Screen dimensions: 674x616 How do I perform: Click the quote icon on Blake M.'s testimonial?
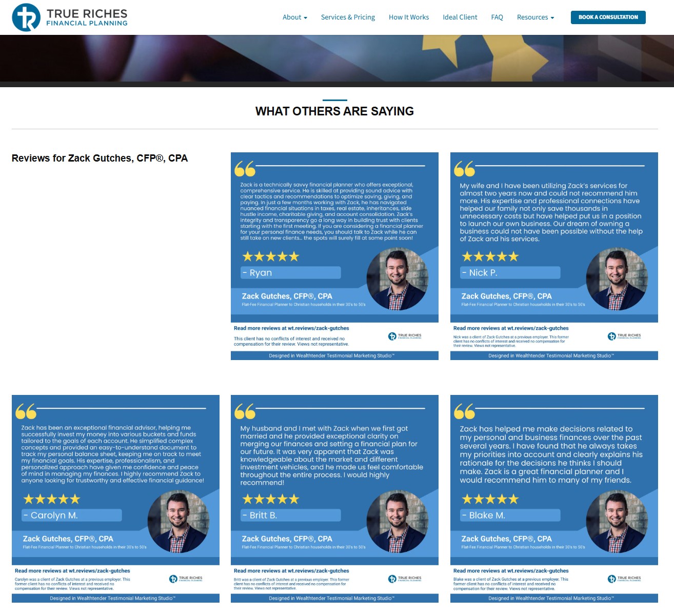[465, 412]
